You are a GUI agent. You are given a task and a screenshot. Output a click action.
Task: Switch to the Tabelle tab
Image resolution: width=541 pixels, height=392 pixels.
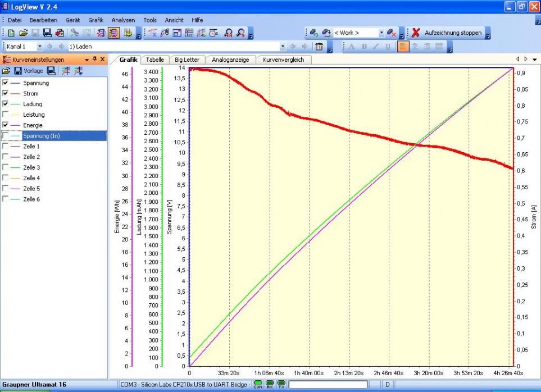(155, 60)
